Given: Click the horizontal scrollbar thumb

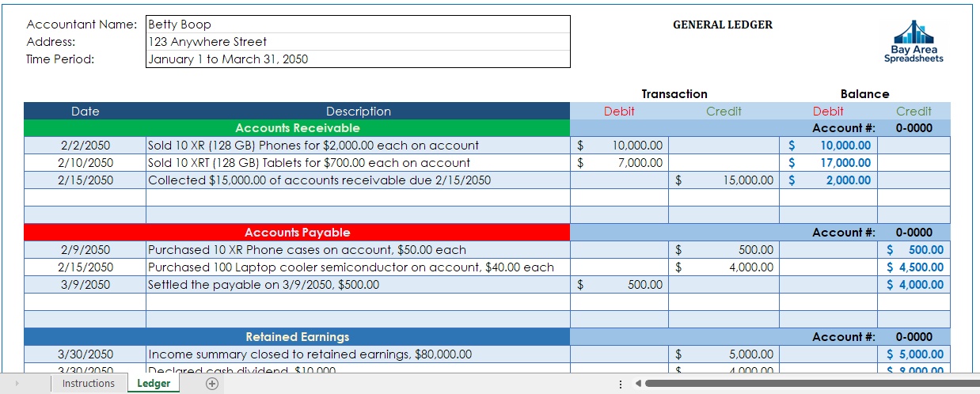Looking at the screenshot, I should (813, 384).
